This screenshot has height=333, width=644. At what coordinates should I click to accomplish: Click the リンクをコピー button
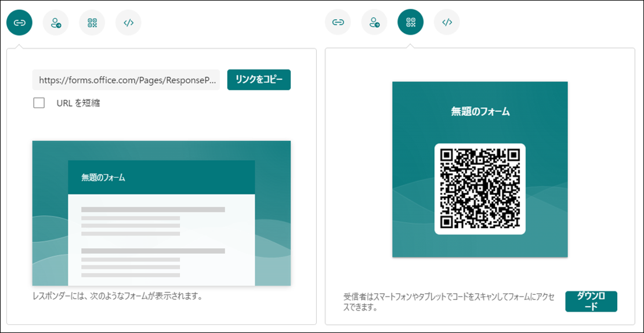coord(259,79)
